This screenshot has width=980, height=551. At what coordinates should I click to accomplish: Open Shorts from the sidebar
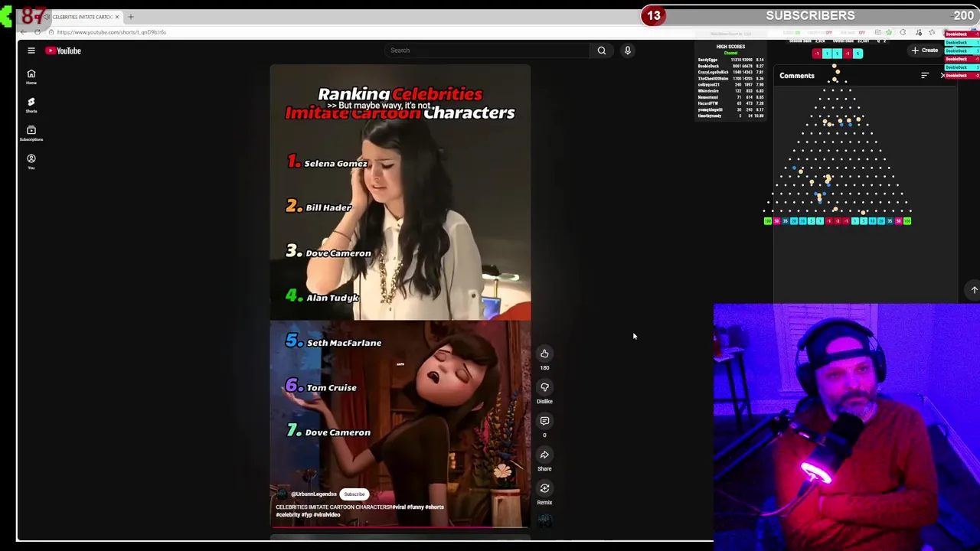(x=31, y=105)
